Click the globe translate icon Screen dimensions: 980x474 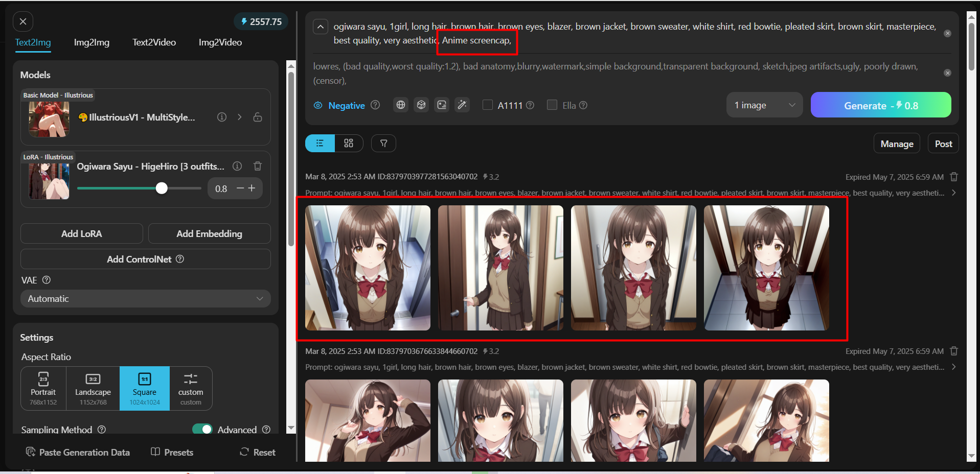pyautogui.click(x=401, y=105)
